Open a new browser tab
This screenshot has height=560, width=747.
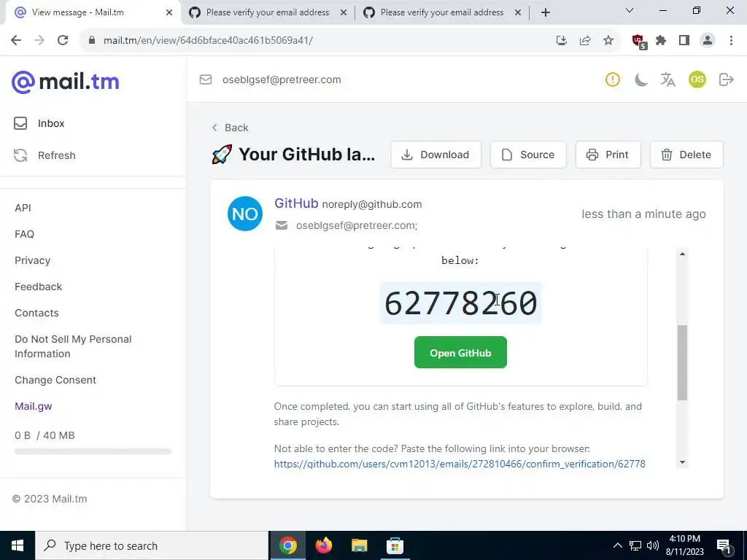(x=546, y=12)
